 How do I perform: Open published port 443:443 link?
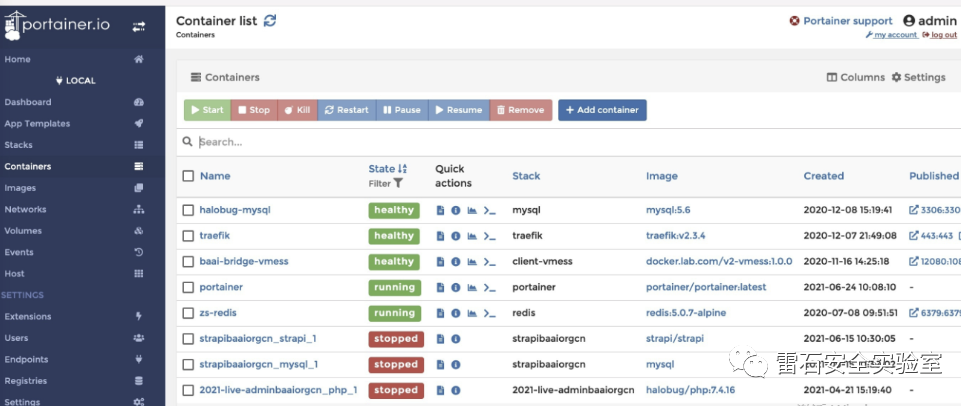coord(931,236)
